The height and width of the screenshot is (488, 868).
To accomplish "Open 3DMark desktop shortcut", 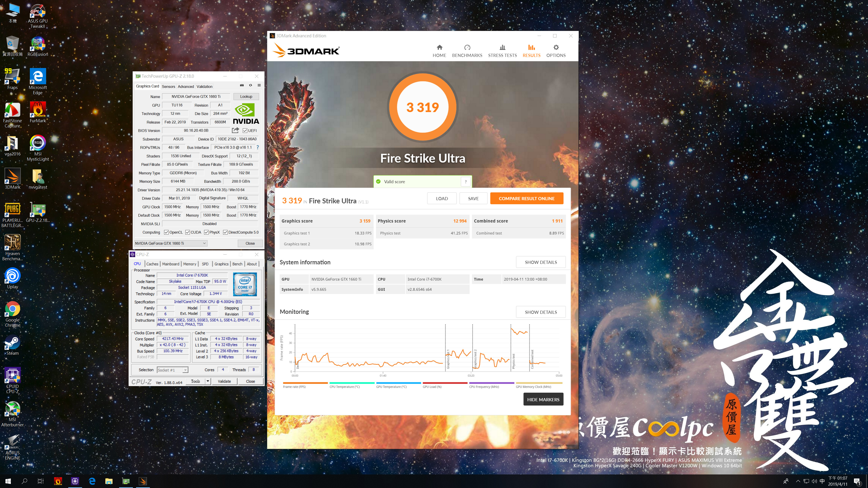I will tap(12, 179).
